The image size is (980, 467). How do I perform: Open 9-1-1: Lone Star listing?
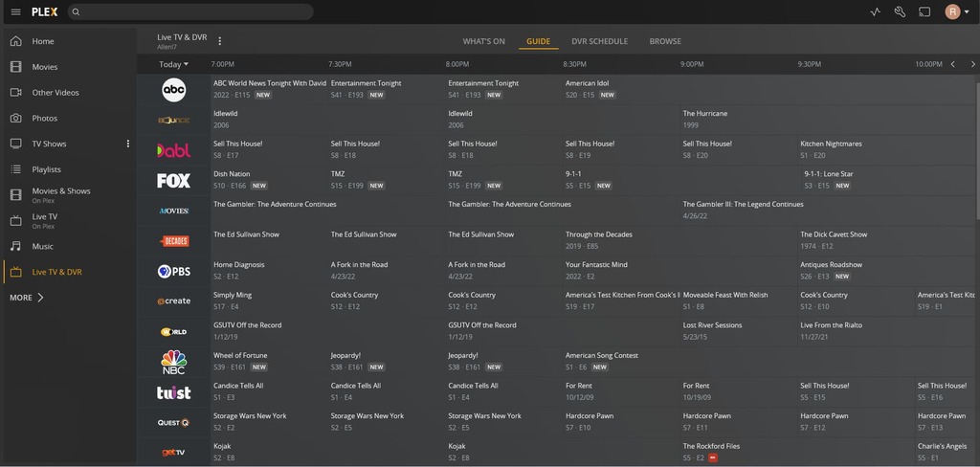coord(888,180)
